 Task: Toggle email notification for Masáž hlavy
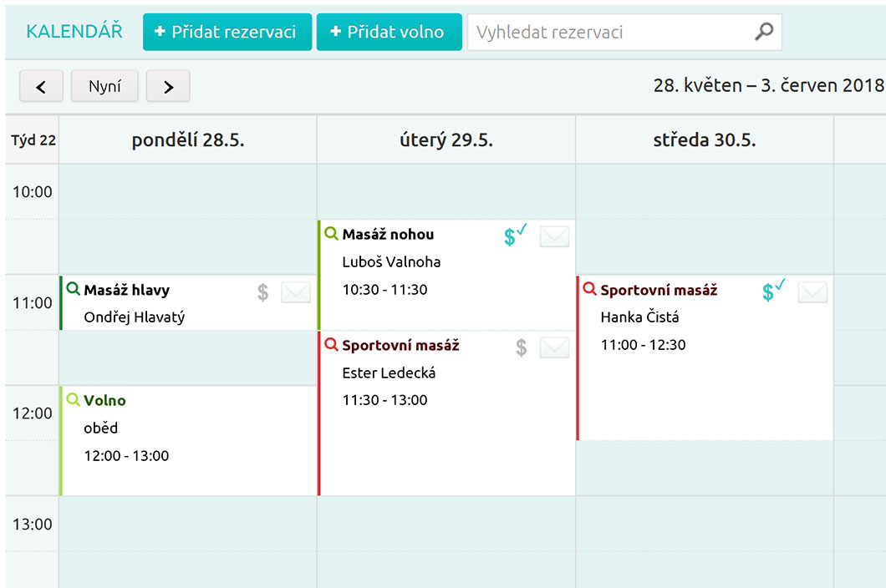click(x=297, y=291)
